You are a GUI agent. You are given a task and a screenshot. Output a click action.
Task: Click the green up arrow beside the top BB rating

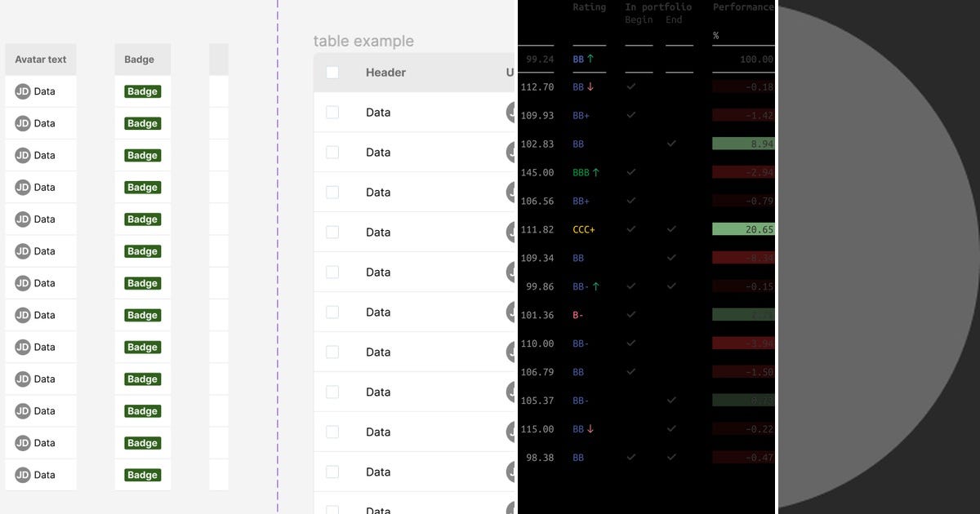click(x=590, y=58)
